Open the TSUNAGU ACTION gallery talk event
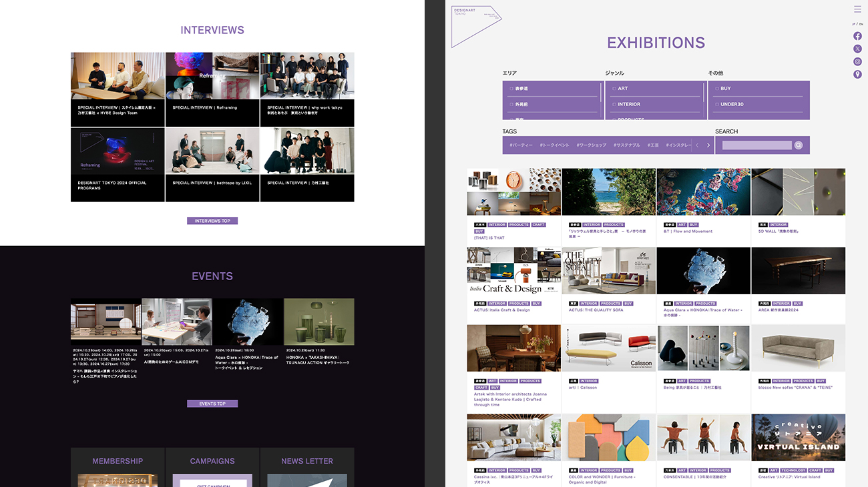Image resolution: width=868 pixels, height=487 pixels. tap(318, 334)
